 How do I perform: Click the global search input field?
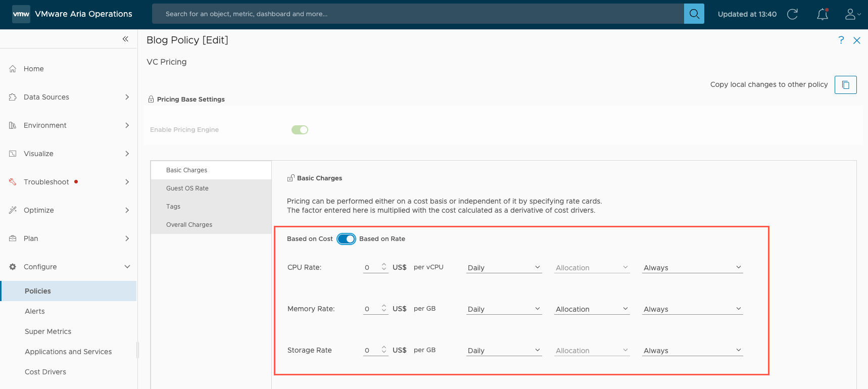point(417,14)
